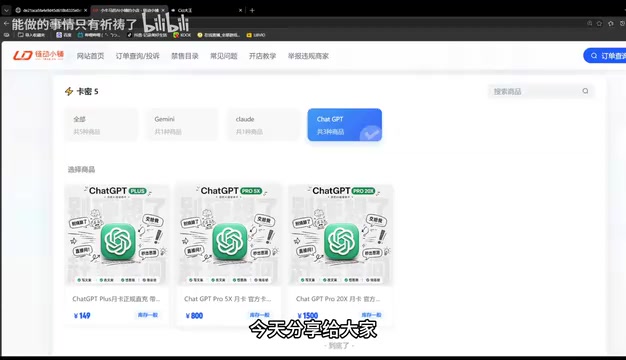The height and width of the screenshot is (360, 626).
Task: Open the 抖音 bookmark
Action: click(147, 35)
